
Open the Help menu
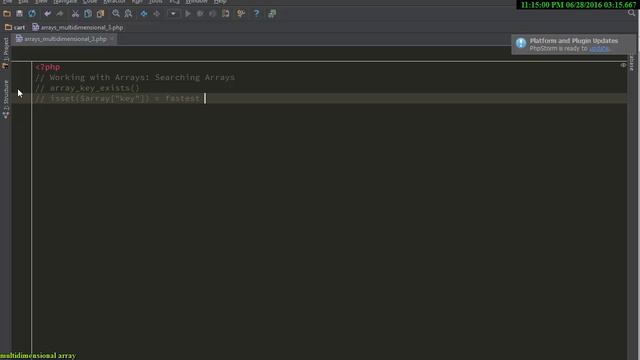pos(220,2)
